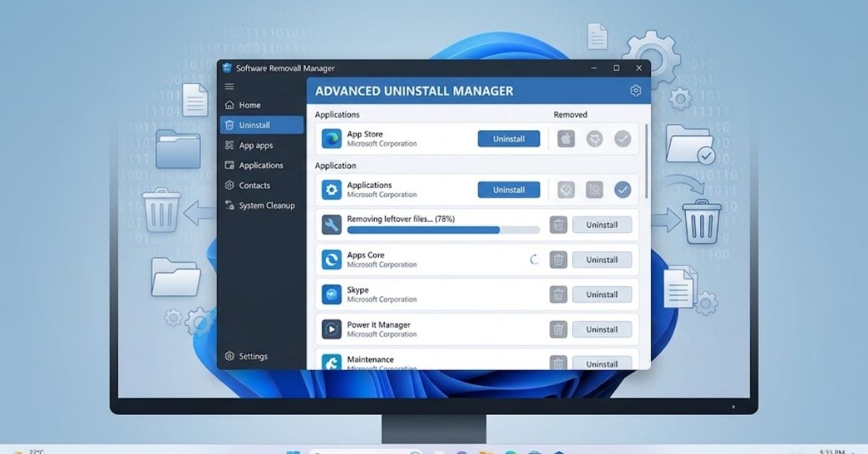
Task: Click trash icon in Removing leftover files row
Action: pyautogui.click(x=558, y=225)
